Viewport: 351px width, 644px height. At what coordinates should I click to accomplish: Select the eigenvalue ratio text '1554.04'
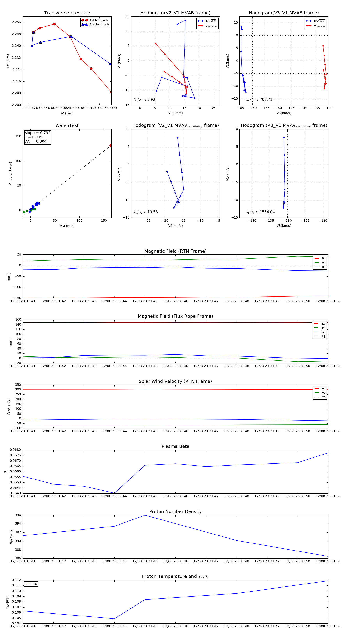267,212
